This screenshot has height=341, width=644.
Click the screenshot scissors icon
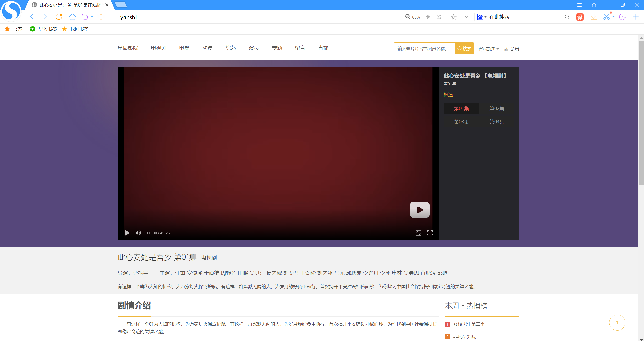pos(606,17)
